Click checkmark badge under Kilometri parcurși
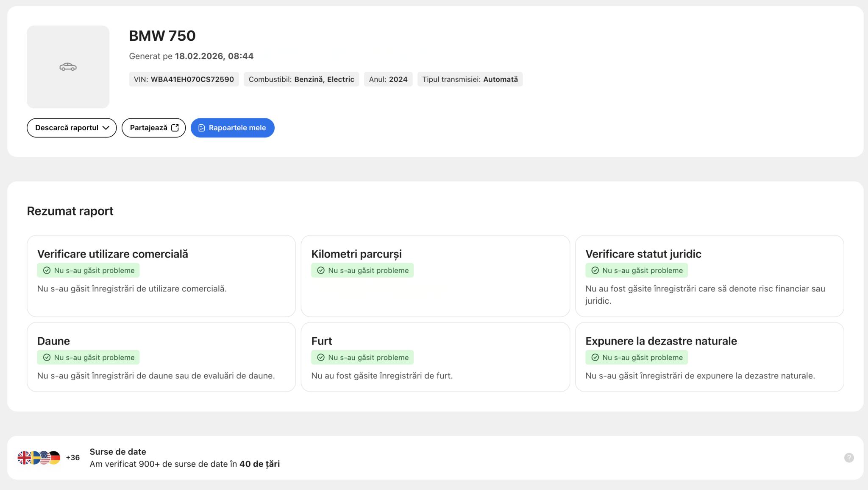This screenshot has height=490, width=868. tap(362, 270)
